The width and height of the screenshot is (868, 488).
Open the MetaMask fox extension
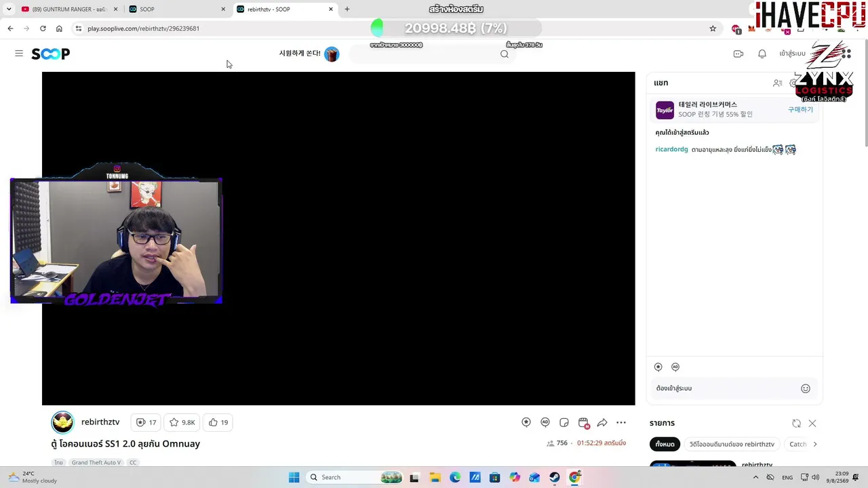click(x=752, y=28)
